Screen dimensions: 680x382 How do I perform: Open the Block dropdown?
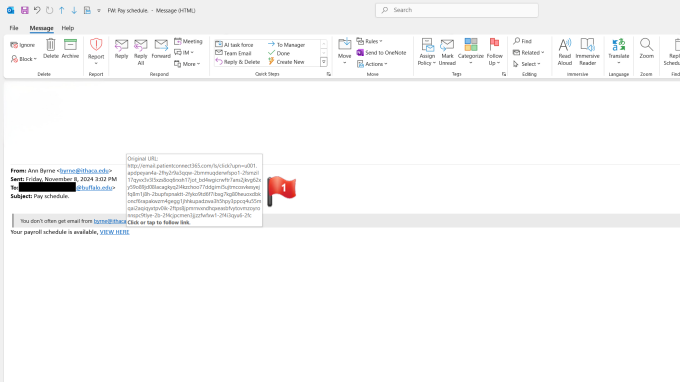click(x=24, y=59)
